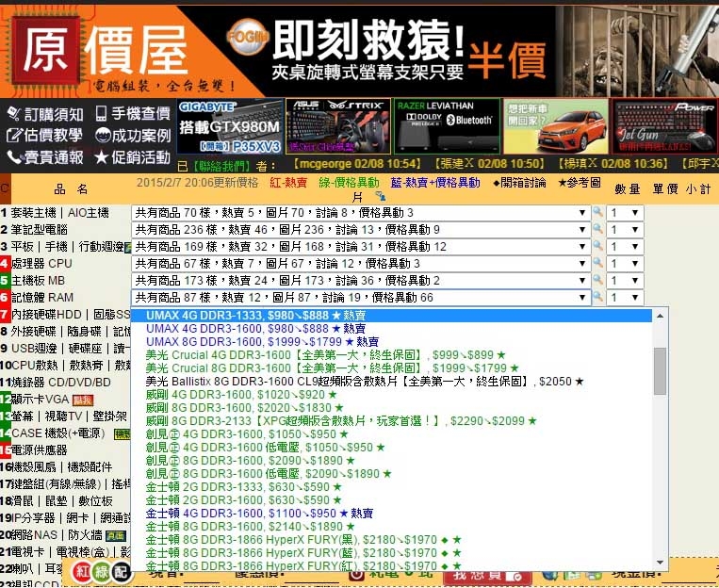Open the 手機查價 mobile price check link
The image size is (719, 588).
pos(133,113)
